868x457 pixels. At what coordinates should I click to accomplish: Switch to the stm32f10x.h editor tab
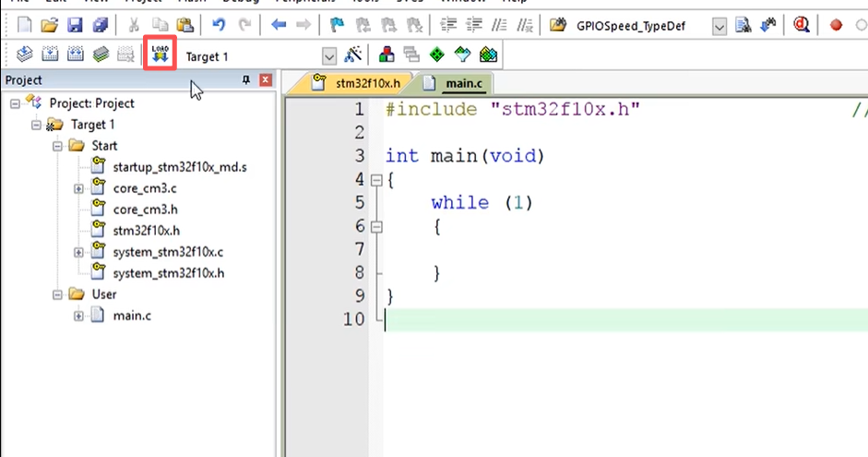[356, 83]
